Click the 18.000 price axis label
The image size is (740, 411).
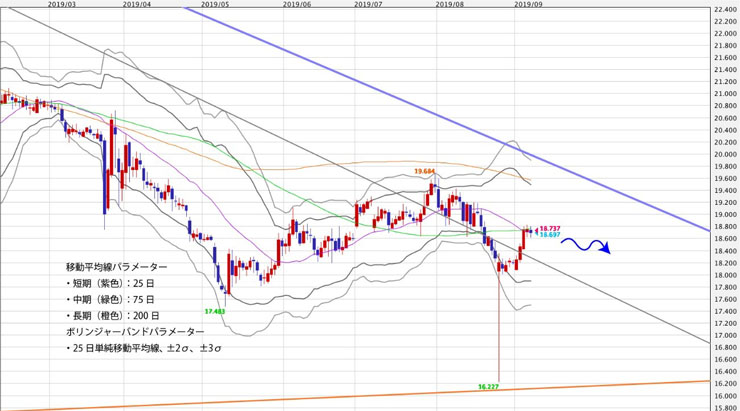pos(726,275)
